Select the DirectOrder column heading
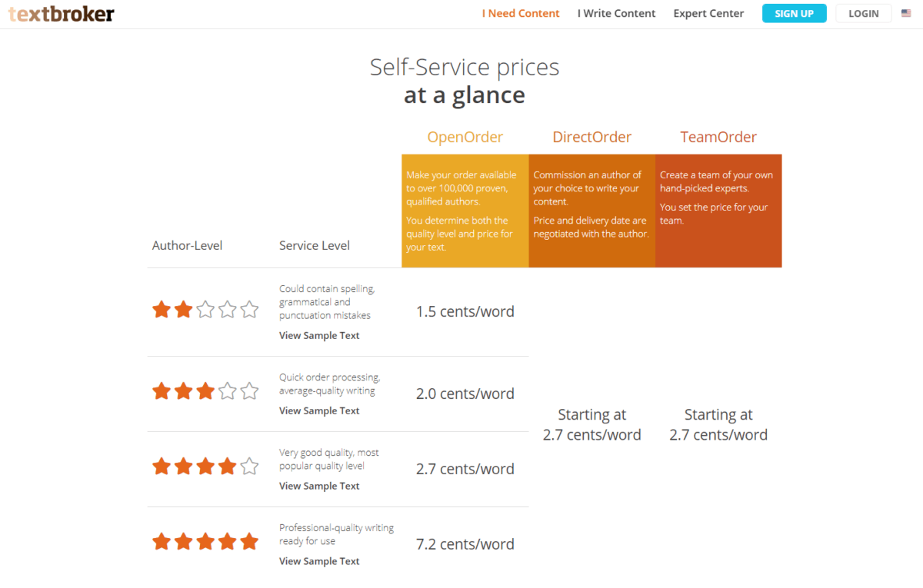 coord(592,138)
